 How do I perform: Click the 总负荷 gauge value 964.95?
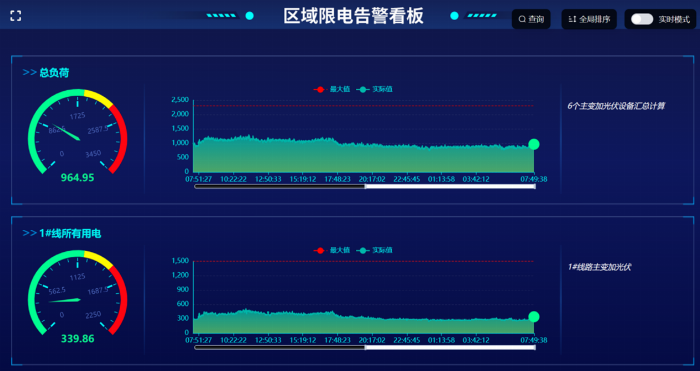tap(78, 178)
